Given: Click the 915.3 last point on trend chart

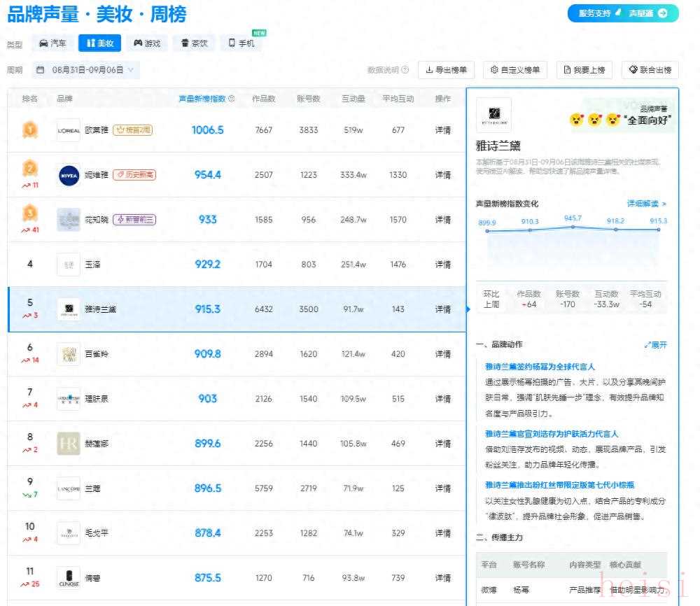Looking at the screenshot, I should [x=659, y=230].
